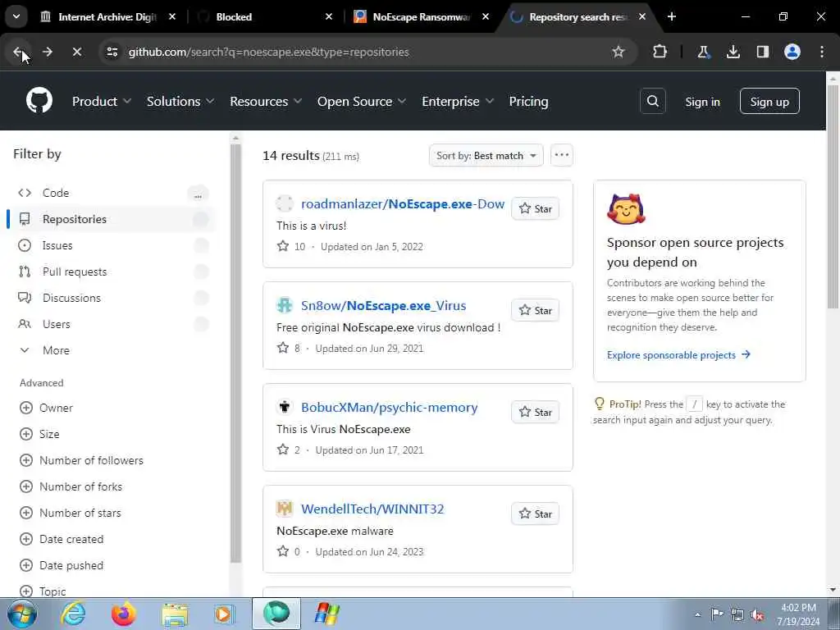
Task: Open a new browser tab
Action: coord(672,16)
